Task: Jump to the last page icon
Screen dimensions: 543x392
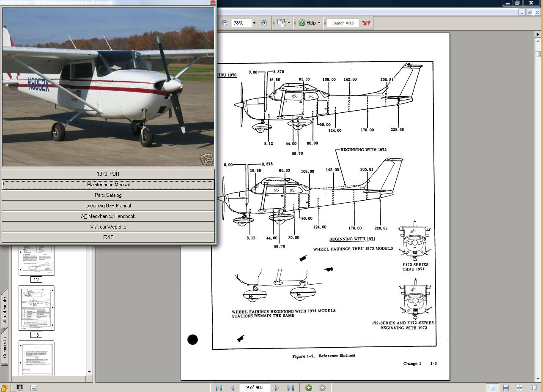Action: [x=291, y=387]
